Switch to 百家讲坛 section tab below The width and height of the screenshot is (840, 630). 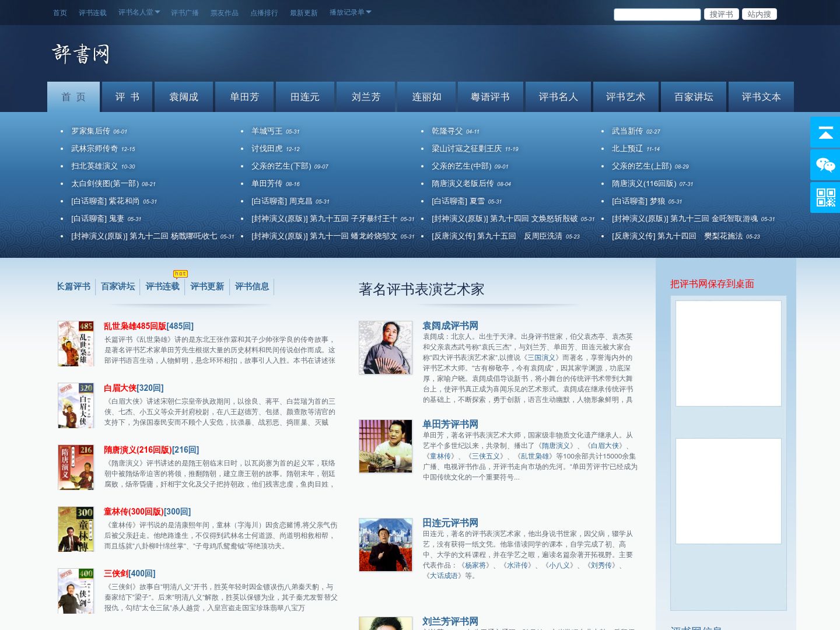pos(118,286)
